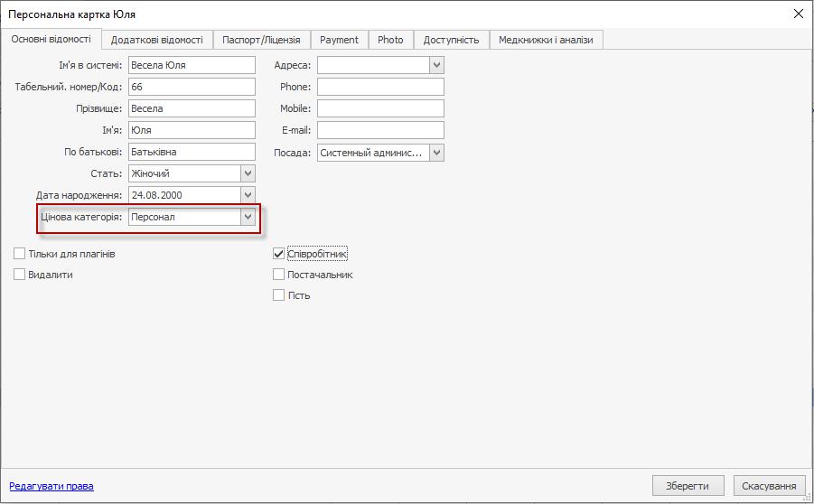Expand the Стать dropdown list
Screen dimensions: 814x504
click(x=248, y=173)
